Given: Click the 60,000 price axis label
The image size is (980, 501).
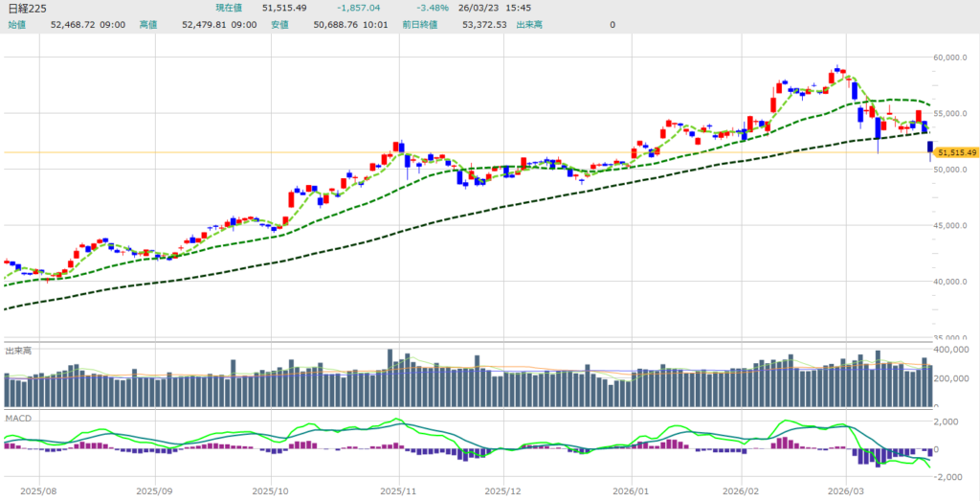Looking at the screenshot, I should 953,57.
